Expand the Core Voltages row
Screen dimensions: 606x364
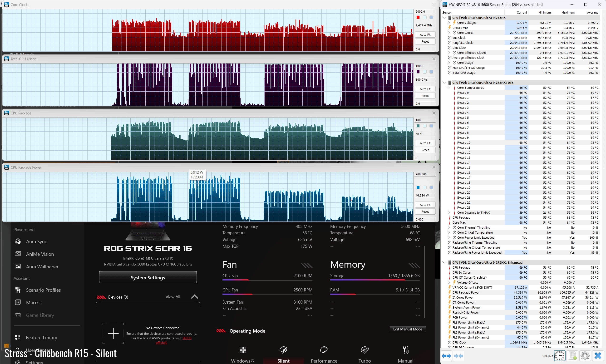449,23
